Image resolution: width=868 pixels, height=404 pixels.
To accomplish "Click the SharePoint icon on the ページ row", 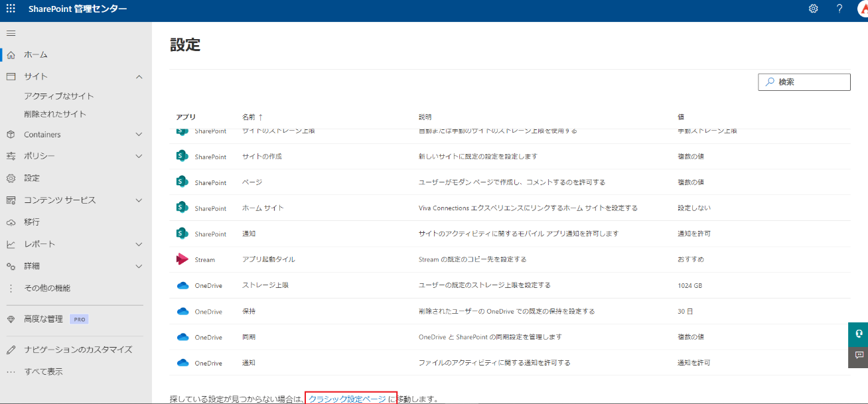I will click(x=182, y=182).
